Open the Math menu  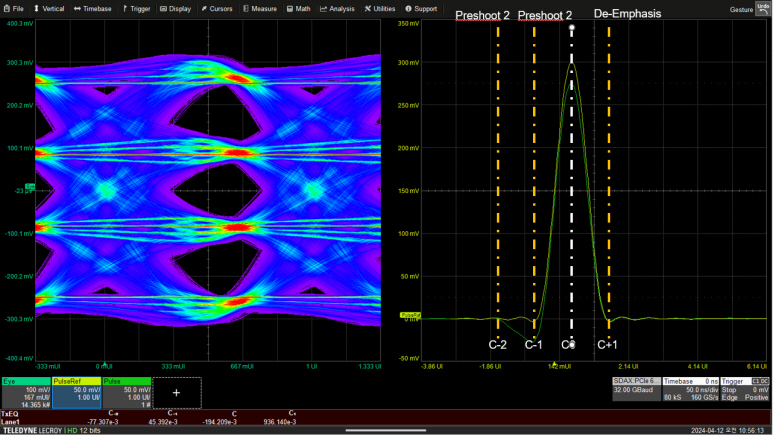pyautogui.click(x=299, y=8)
